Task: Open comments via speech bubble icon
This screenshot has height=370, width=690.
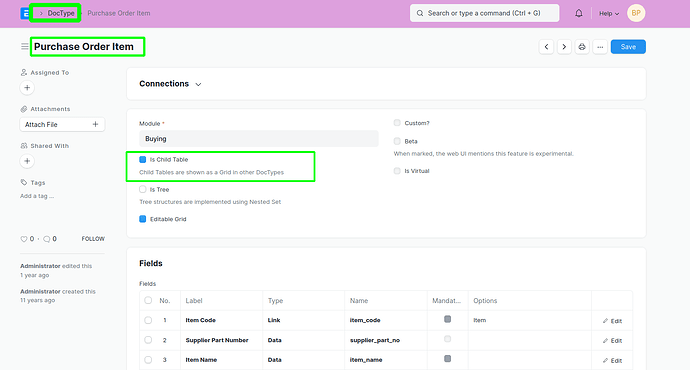Action: pos(47,239)
